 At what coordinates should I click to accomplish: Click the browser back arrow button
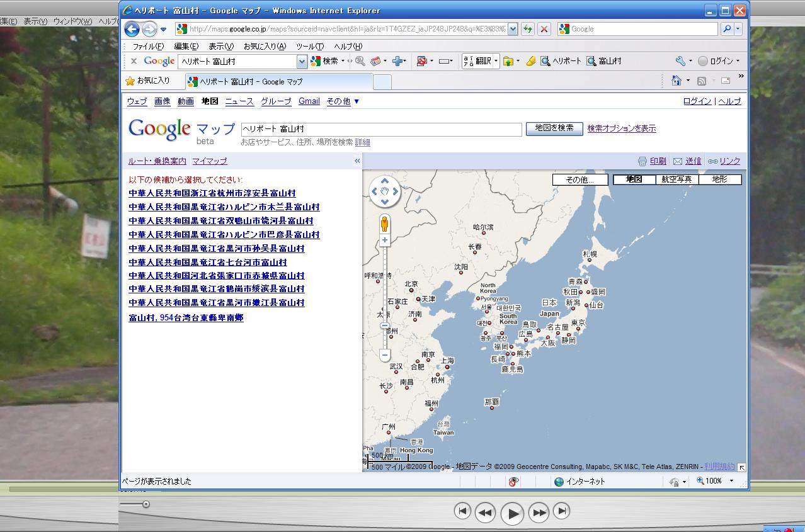(x=132, y=29)
